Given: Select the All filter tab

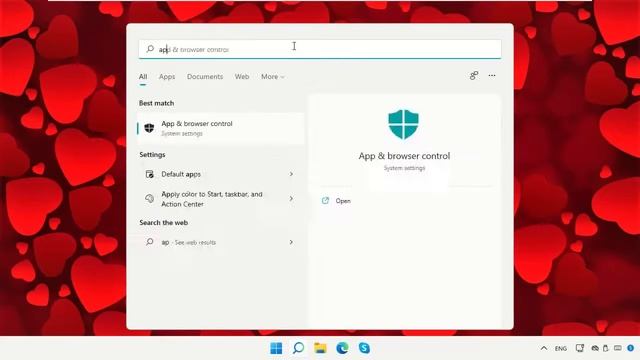Looking at the screenshot, I should point(143,76).
